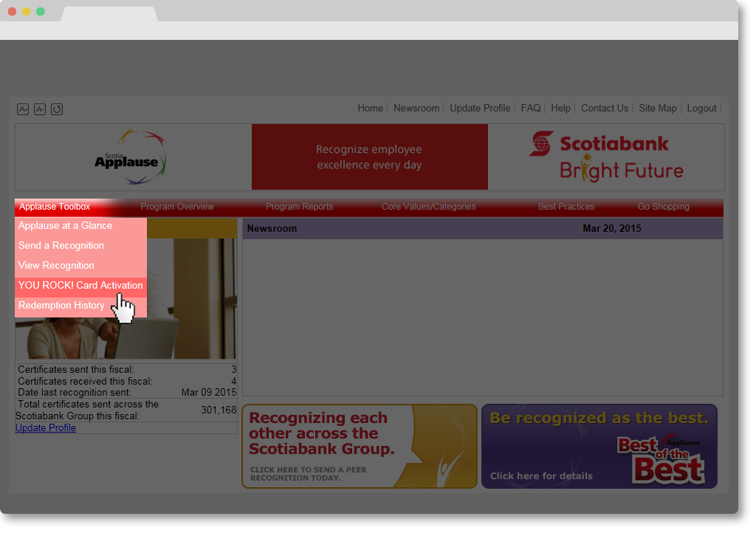
Task: Click the blue Update Profile link below stats
Action: tap(45, 428)
